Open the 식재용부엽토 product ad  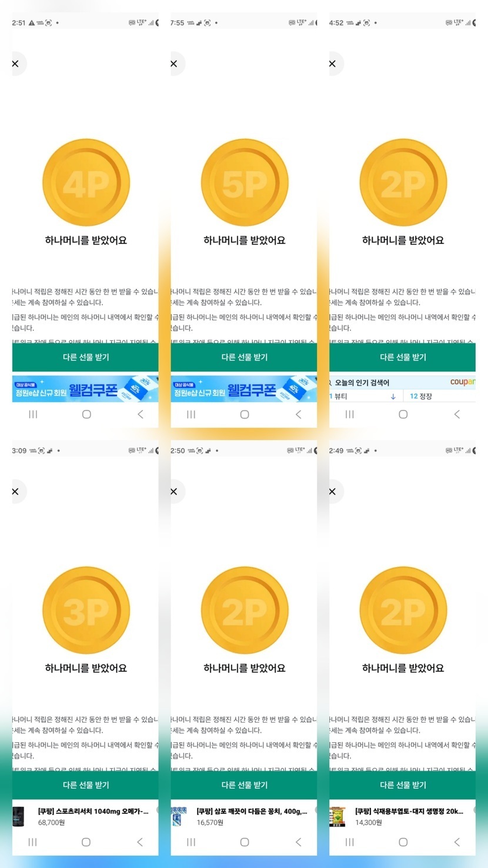click(409, 816)
